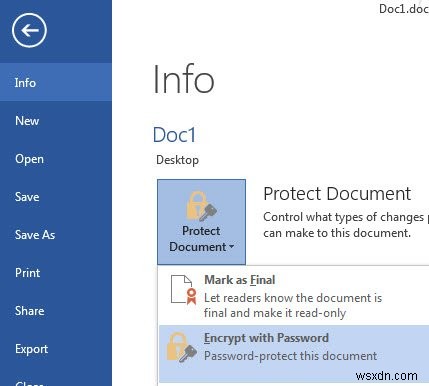The height and width of the screenshot is (386, 429).
Task: Choose the Mark as Final option
Action: [293, 296]
